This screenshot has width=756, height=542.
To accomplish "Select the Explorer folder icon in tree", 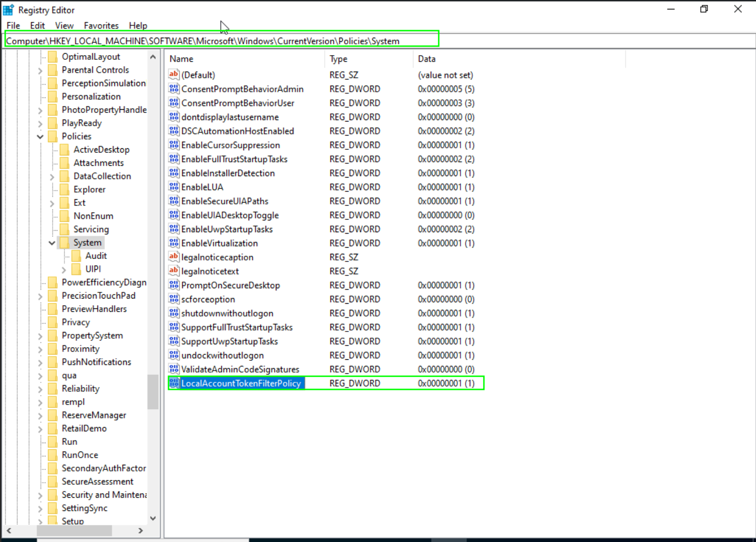I will [65, 189].
